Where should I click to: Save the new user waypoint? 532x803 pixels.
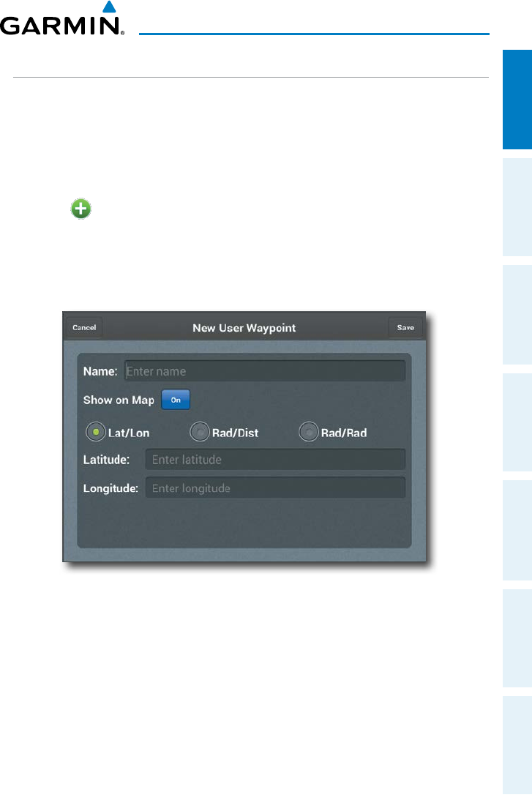pyautogui.click(x=405, y=328)
